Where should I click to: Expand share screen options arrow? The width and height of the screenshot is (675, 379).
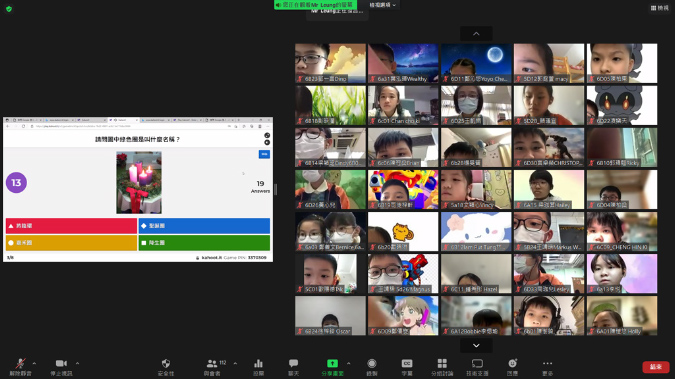point(348,363)
